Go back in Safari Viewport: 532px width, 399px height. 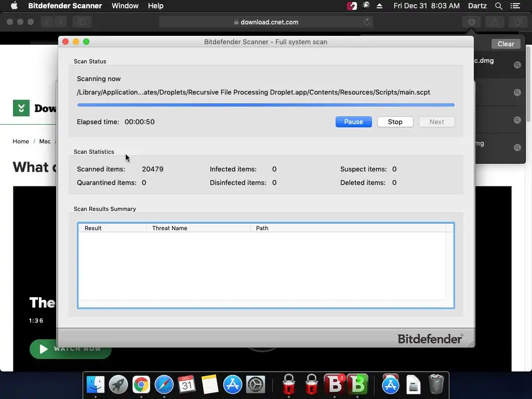47,22
